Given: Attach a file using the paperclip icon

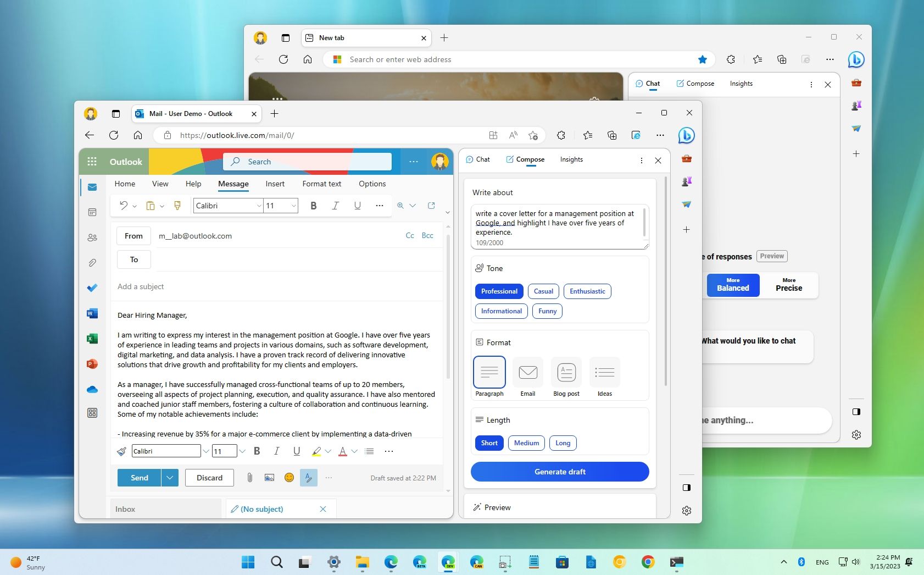Looking at the screenshot, I should click(x=249, y=478).
